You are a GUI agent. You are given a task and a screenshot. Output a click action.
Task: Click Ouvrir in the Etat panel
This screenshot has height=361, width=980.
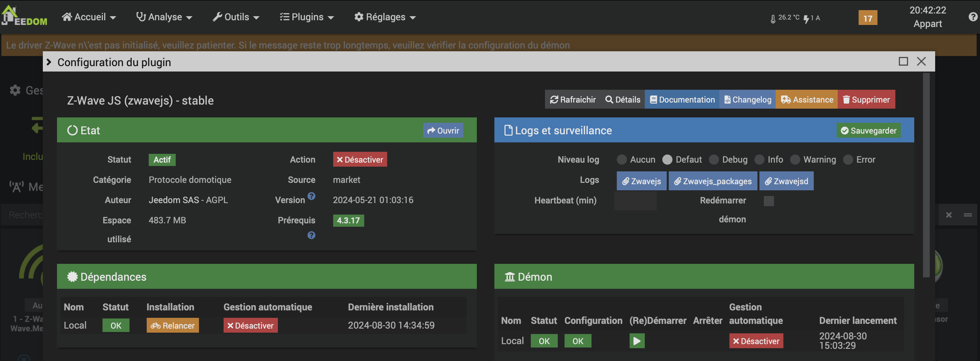click(x=443, y=131)
